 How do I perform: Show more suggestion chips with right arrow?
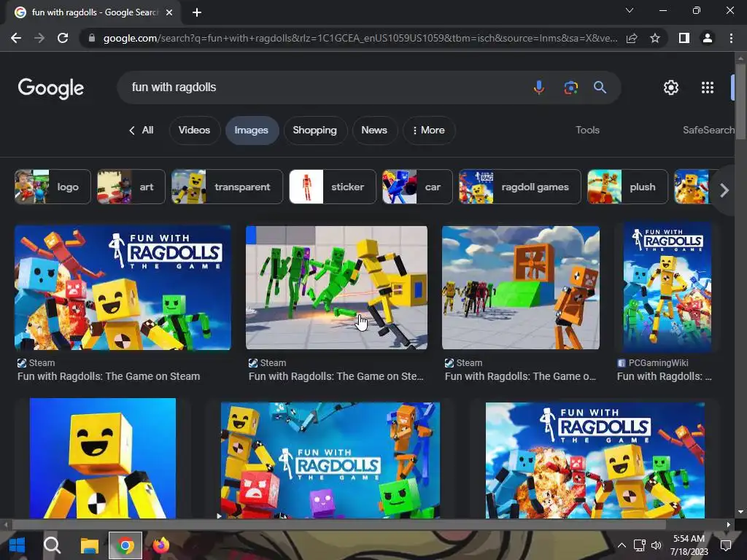[724, 190]
